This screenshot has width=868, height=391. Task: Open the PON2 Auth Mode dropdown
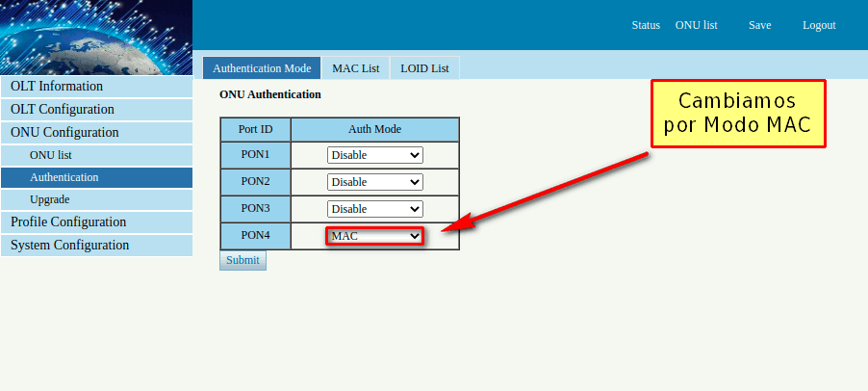pyautogui.click(x=374, y=182)
